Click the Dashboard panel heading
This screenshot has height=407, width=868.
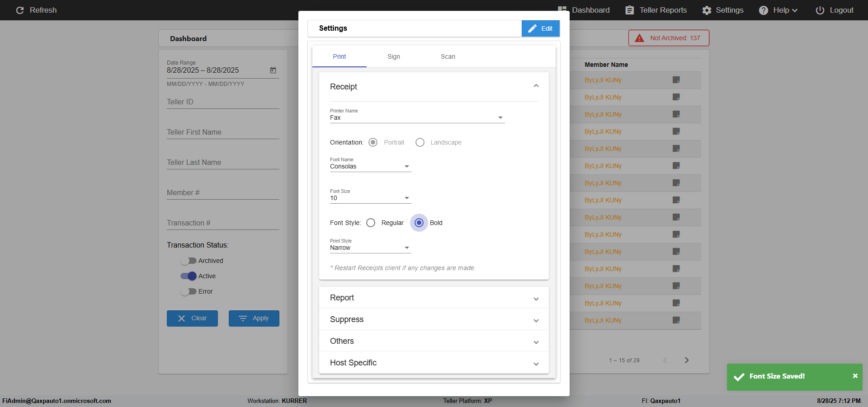pos(189,39)
